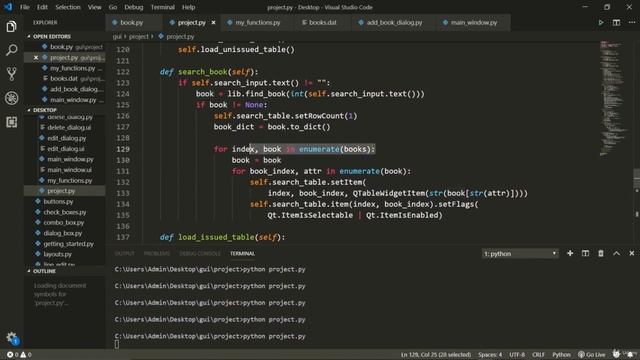Open getting_started.py in the file tree

(x=65, y=244)
